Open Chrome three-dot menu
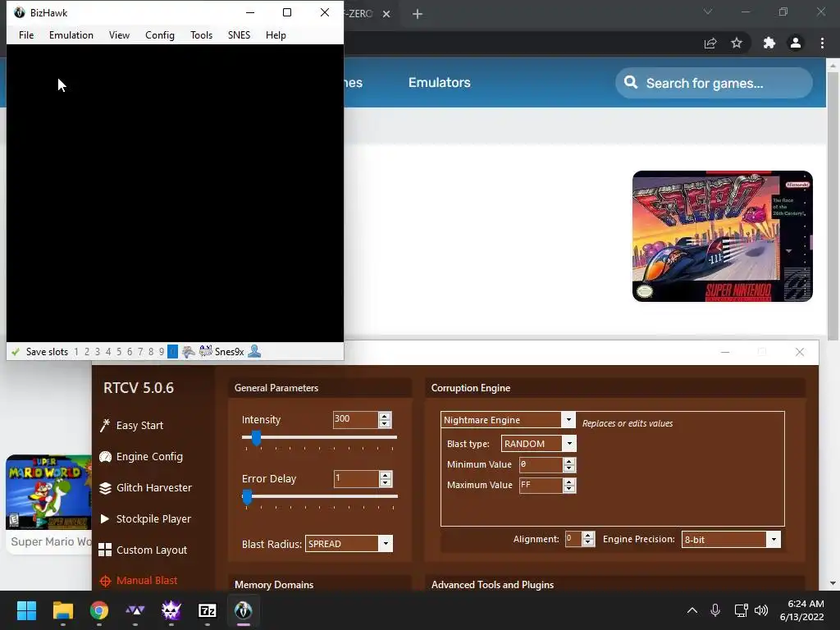 point(822,43)
